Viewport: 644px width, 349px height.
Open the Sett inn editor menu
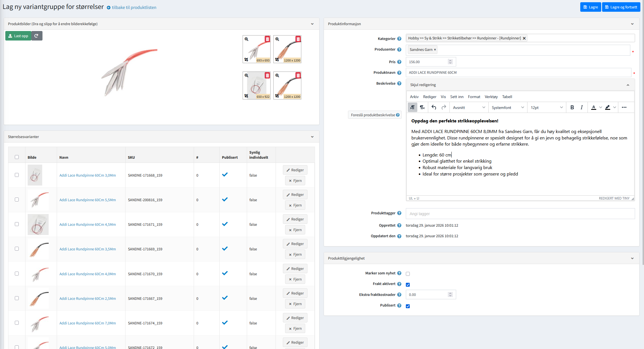click(x=456, y=97)
